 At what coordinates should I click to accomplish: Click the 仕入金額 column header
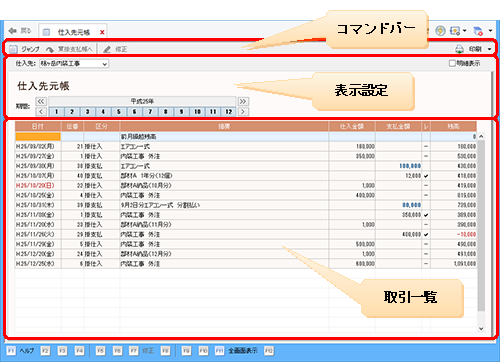coord(352,126)
